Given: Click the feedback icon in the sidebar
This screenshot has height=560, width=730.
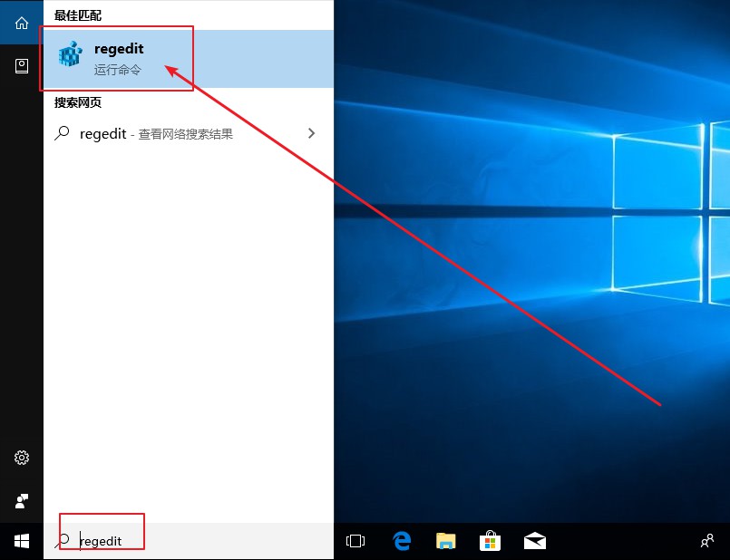Looking at the screenshot, I should pos(22,500).
